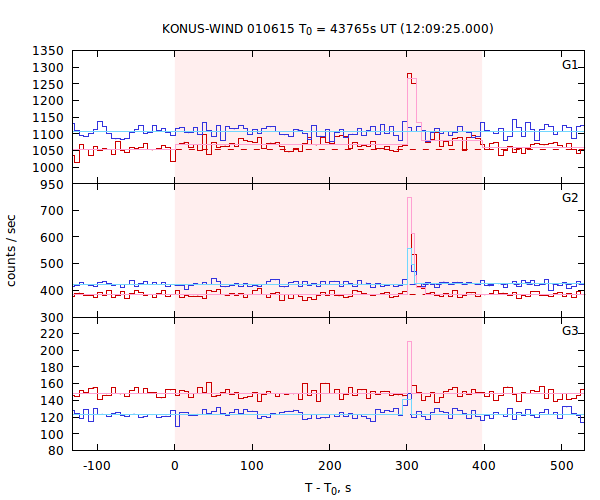Click the '100' x-axis tick label

252,466
